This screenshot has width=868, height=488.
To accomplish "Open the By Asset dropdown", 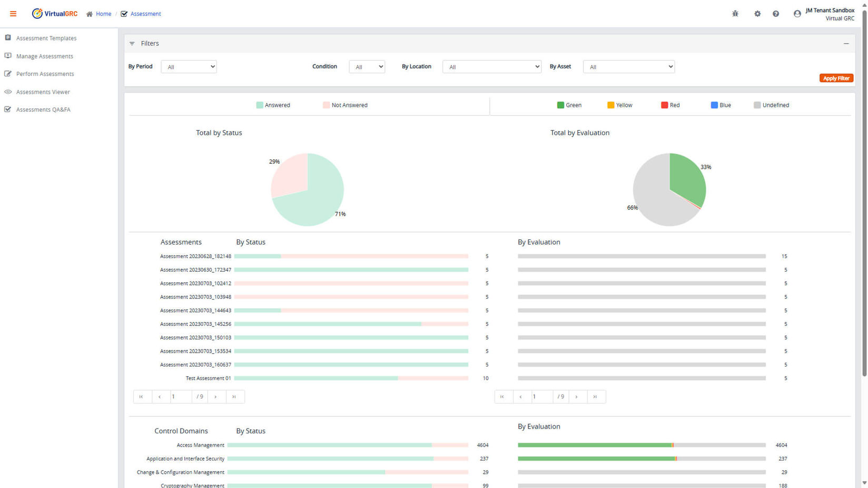I will [628, 67].
